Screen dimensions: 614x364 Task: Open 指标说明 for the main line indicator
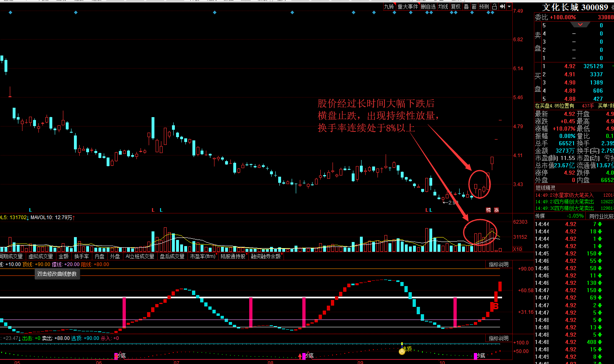pos(499,265)
